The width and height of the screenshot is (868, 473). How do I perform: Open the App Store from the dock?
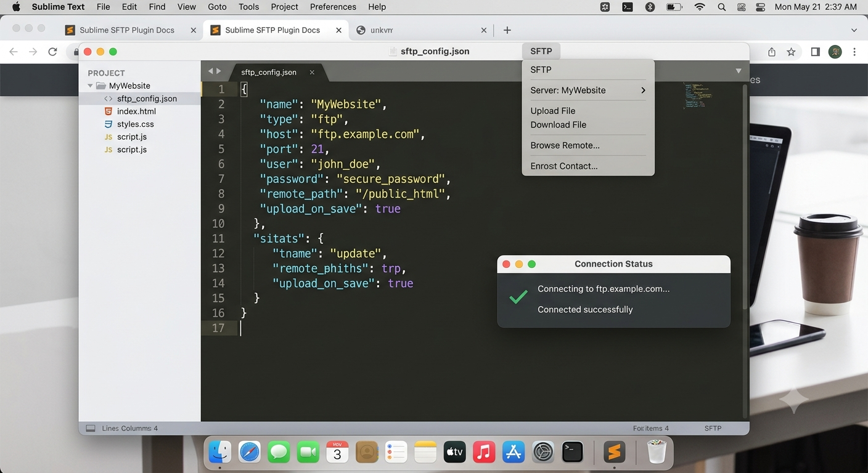point(513,453)
